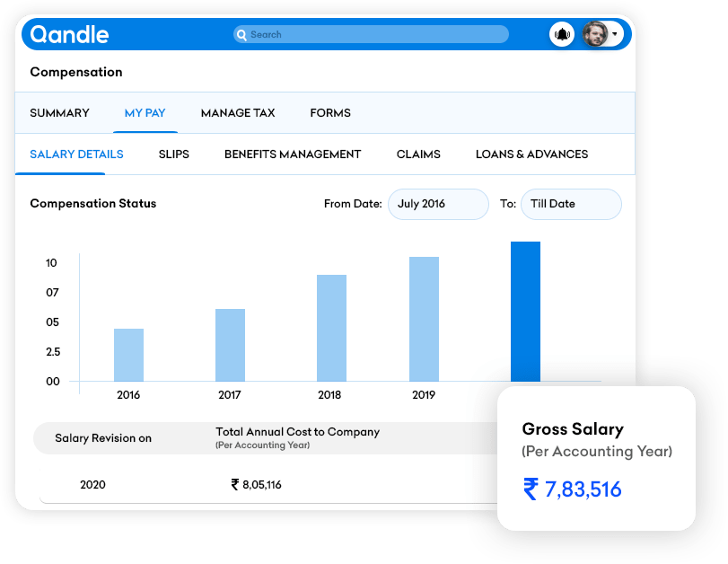Open the notifications bell
The width and height of the screenshot is (728, 564).
562,35
